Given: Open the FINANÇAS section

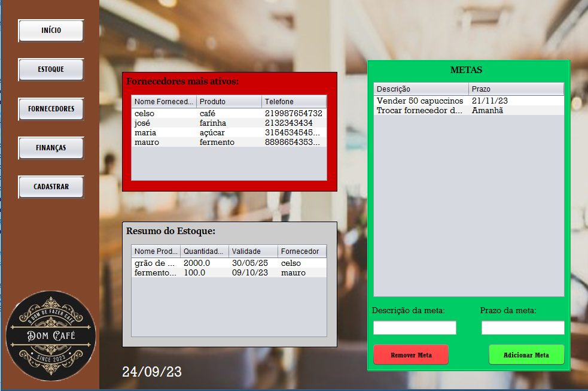Looking at the screenshot, I should [51, 148].
